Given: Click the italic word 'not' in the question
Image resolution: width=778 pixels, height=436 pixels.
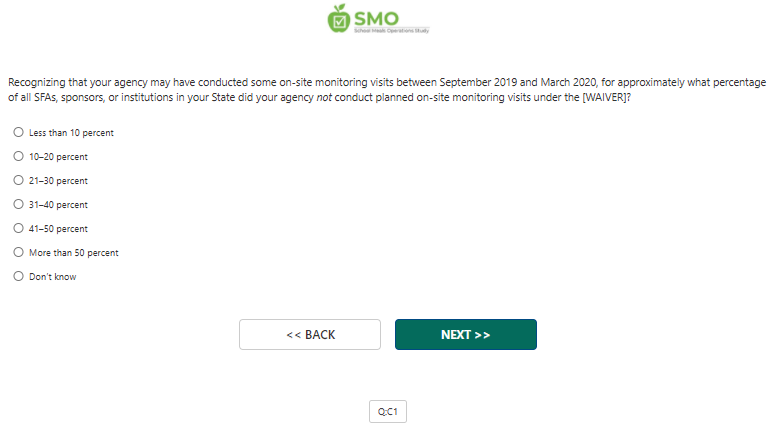Looking at the screenshot, I should click(x=324, y=97).
